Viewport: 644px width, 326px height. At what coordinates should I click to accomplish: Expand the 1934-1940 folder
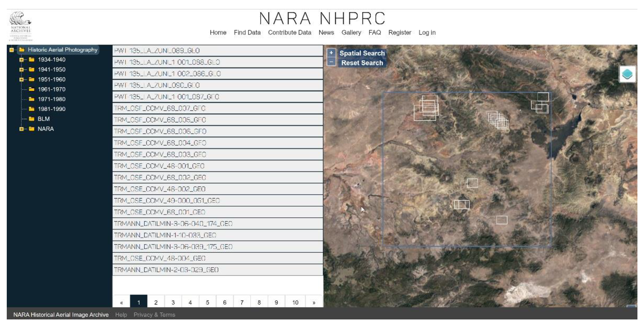(21, 60)
